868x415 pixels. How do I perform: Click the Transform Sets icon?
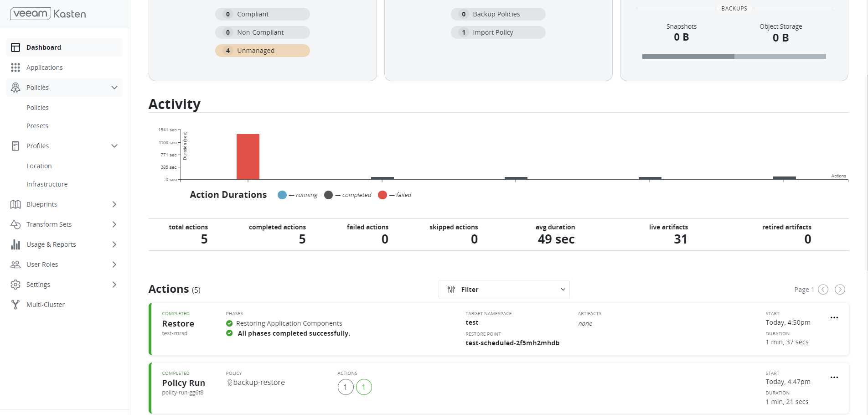point(15,224)
